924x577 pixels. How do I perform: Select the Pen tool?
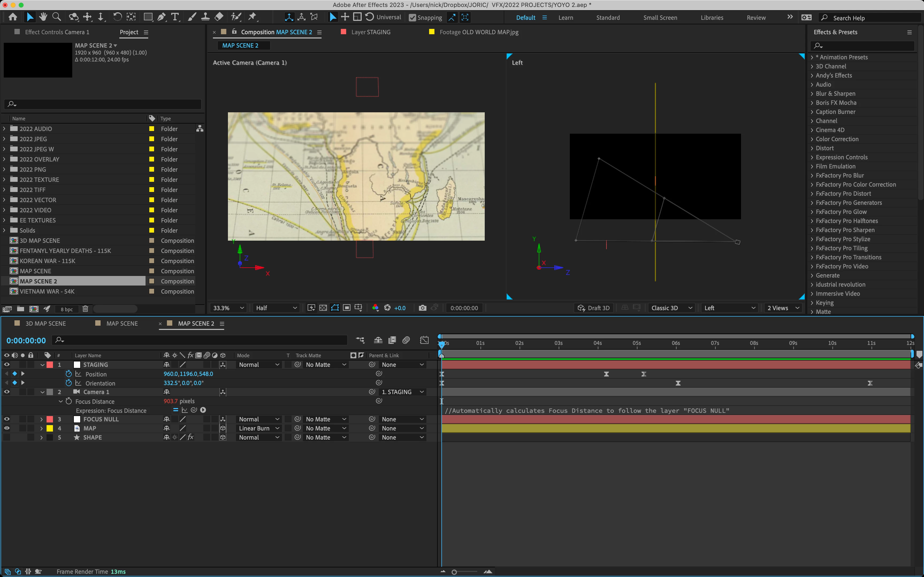[162, 17]
